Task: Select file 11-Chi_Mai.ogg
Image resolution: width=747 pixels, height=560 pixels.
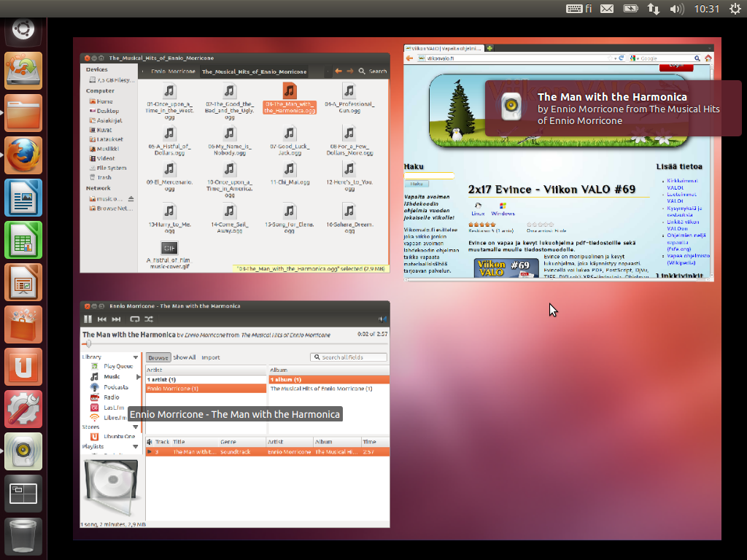Action: click(x=290, y=174)
